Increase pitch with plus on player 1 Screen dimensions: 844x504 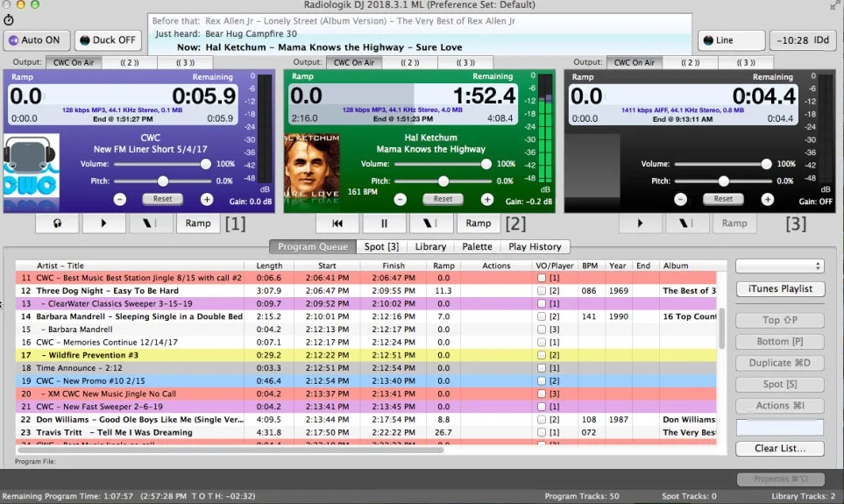tap(207, 199)
